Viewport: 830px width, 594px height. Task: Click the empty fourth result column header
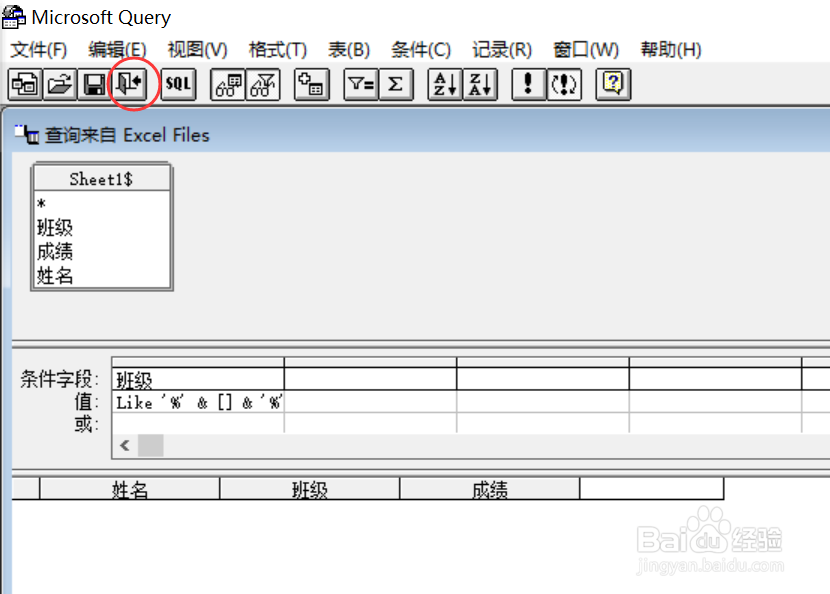pyautogui.click(x=652, y=489)
